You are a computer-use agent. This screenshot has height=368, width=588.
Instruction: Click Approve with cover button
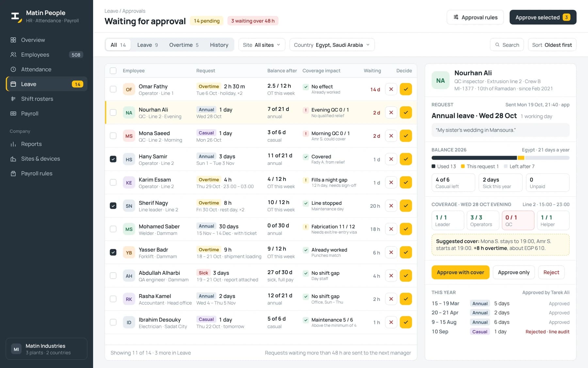coord(460,272)
